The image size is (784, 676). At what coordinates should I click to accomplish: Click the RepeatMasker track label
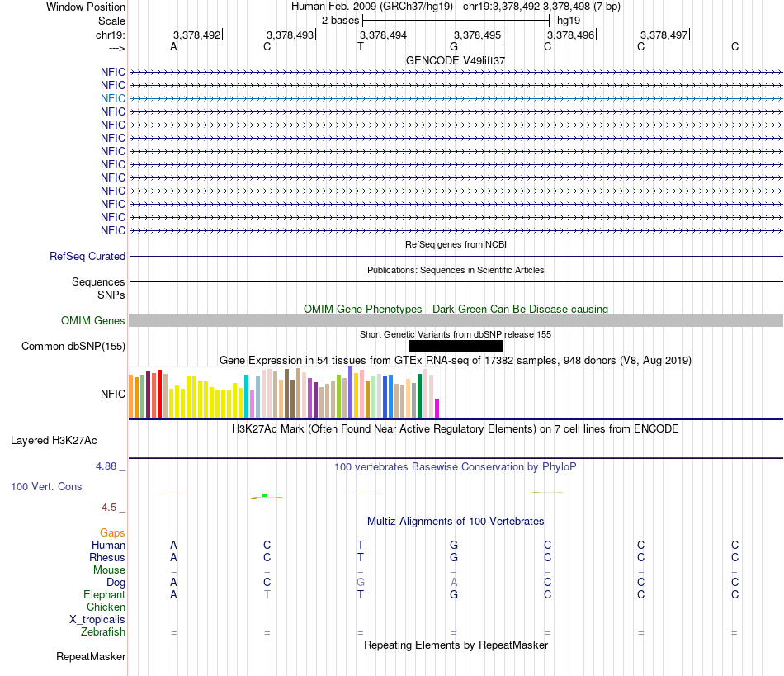pos(91,656)
